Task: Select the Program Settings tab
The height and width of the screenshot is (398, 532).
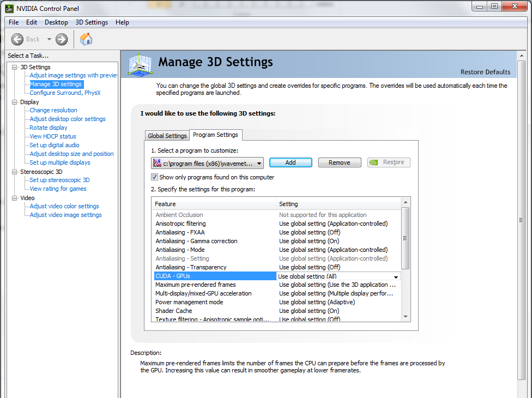Action: tap(215, 135)
